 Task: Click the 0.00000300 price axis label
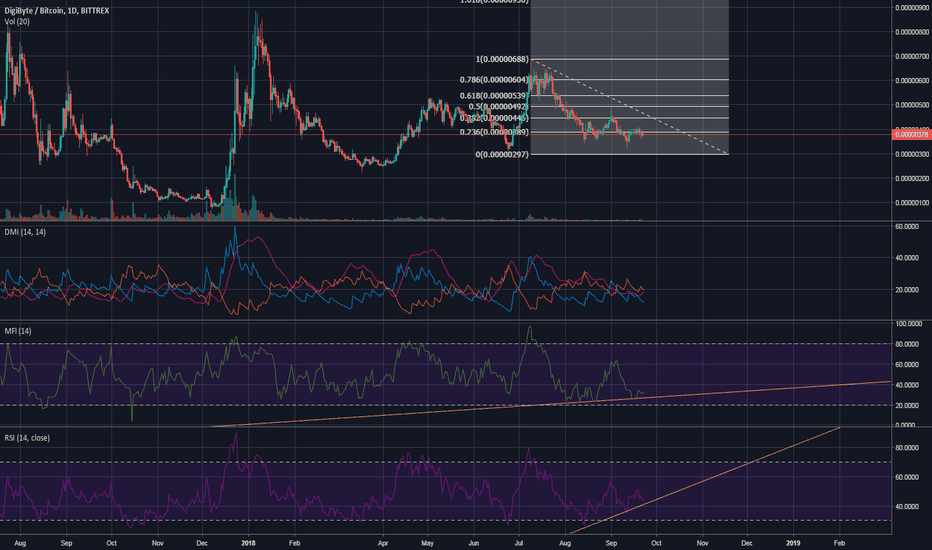coord(912,154)
